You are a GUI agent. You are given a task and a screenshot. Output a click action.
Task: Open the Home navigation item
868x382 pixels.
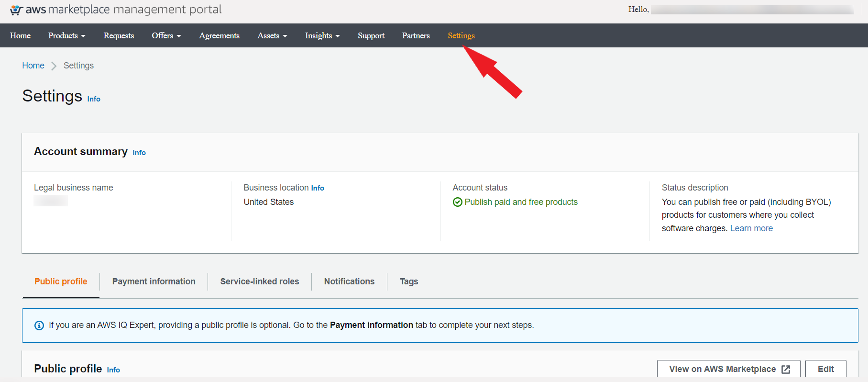(20, 35)
